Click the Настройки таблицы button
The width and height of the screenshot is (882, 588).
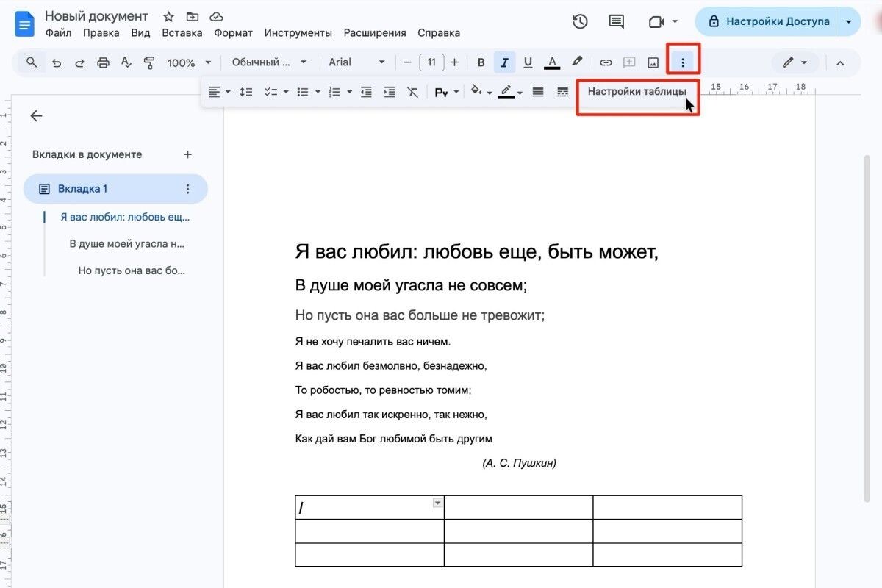click(x=637, y=92)
